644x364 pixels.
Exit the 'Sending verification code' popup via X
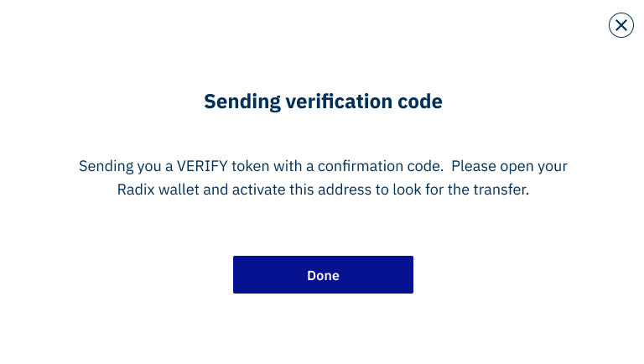pos(621,25)
